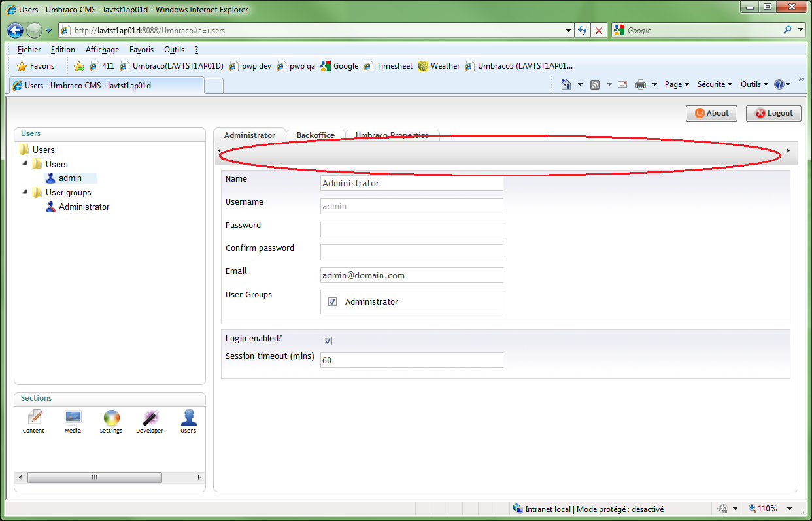The width and height of the screenshot is (812, 521).
Task: Click the Email input field
Action: [x=412, y=275]
